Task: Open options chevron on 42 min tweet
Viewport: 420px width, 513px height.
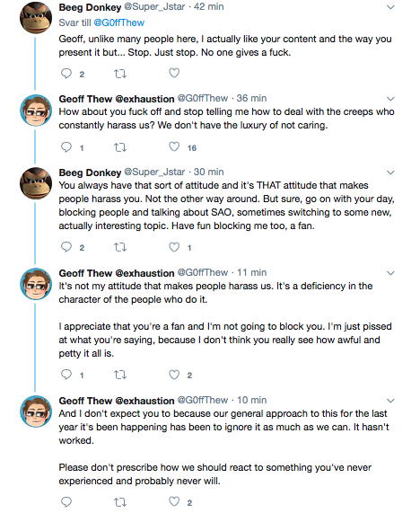Action: [390, 7]
